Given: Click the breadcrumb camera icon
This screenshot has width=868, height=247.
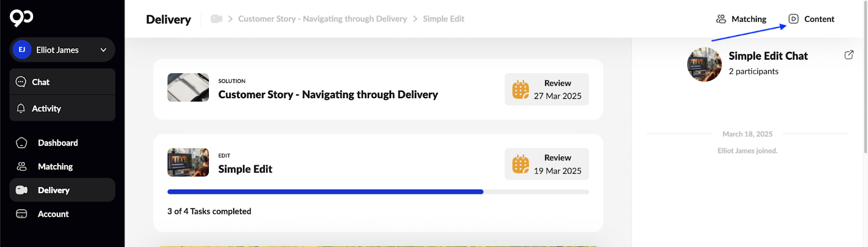Looking at the screenshot, I should [x=216, y=19].
